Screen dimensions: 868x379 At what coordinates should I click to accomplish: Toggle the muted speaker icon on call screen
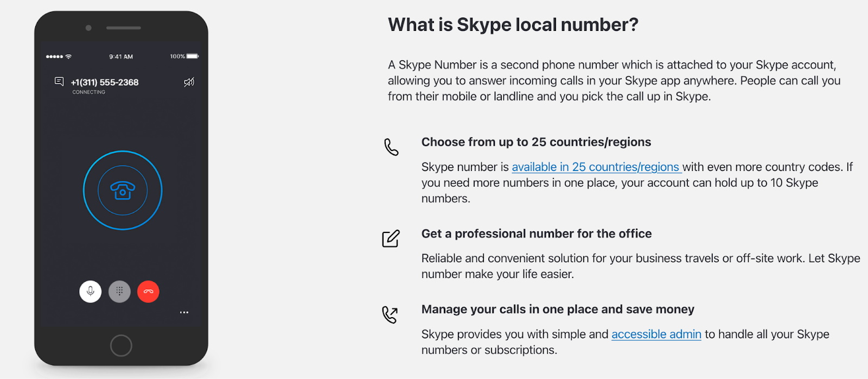pos(189,82)
